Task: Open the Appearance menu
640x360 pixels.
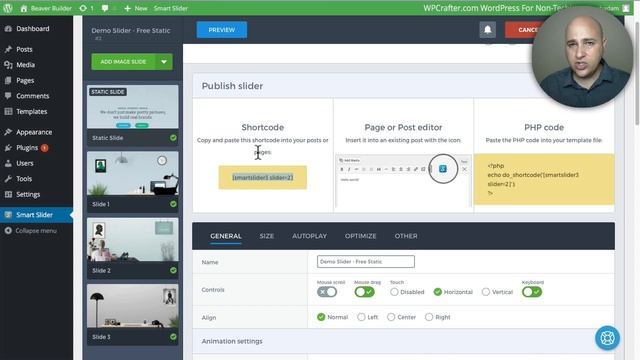Action: (34, 132)
